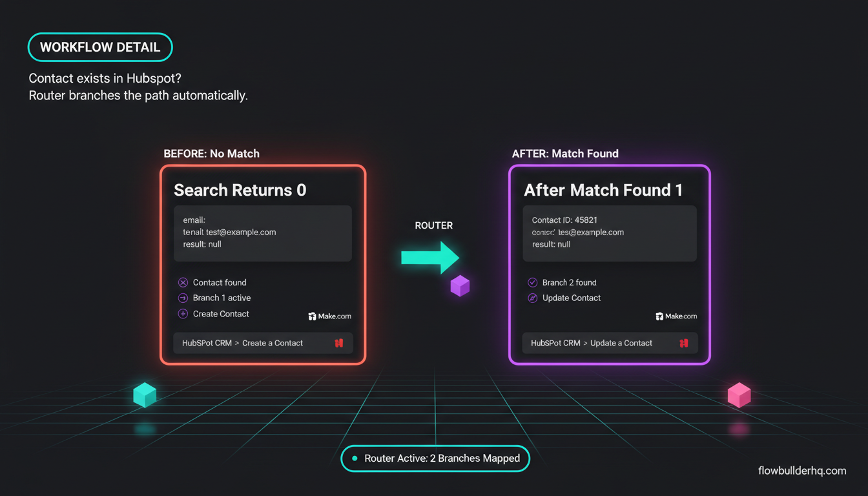Click the arrow icon beside Branch 1 active
Image resolution: width=868 pixels, height=496 pixels.
click(183, 298)
